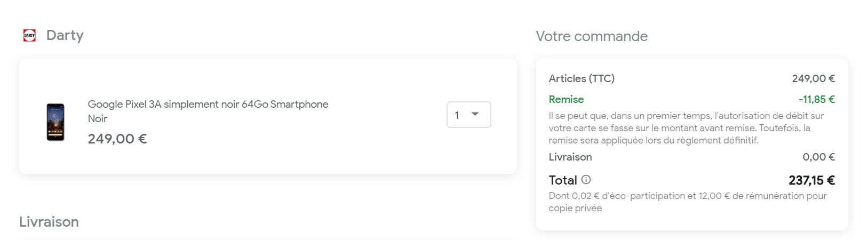Click the 249,00 € product price
The height and width of the screenshot is (240, 868).
(x=117, y=139)
